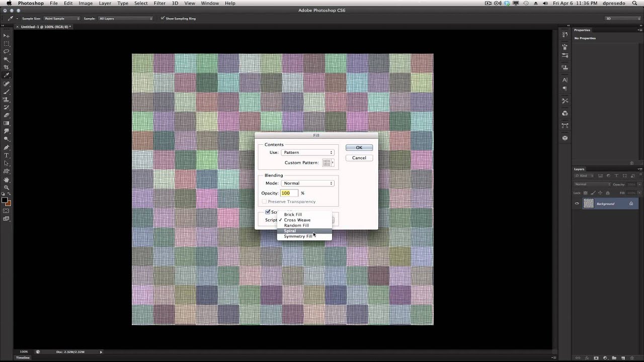Open the Layer menu
644x362 pixels.
click(105, 3)
